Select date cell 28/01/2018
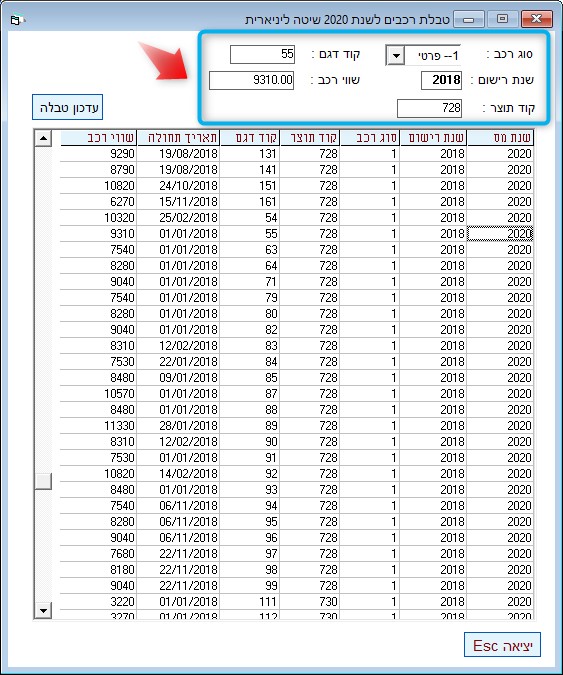The image size is (563, 675). (x=178, y=425)
